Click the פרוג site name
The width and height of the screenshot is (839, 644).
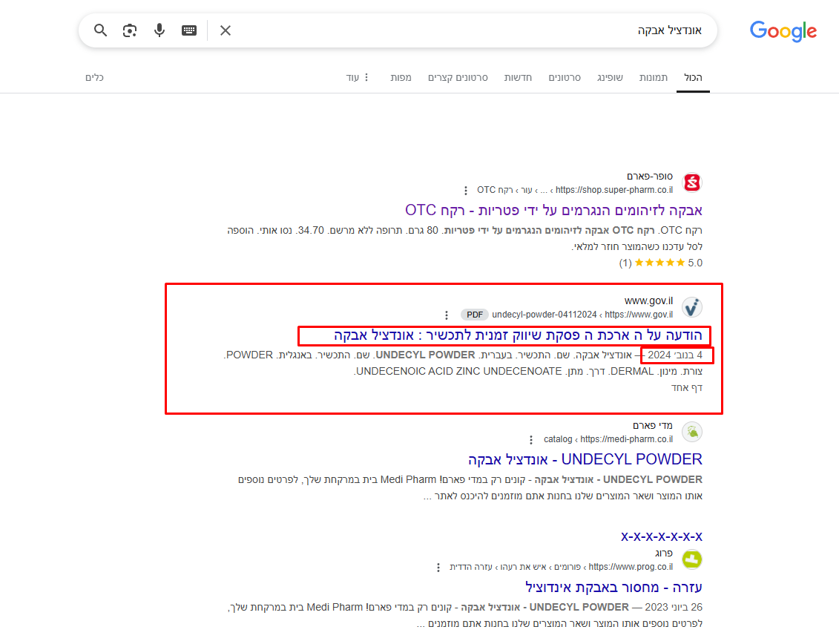click(x=664, y=553)
